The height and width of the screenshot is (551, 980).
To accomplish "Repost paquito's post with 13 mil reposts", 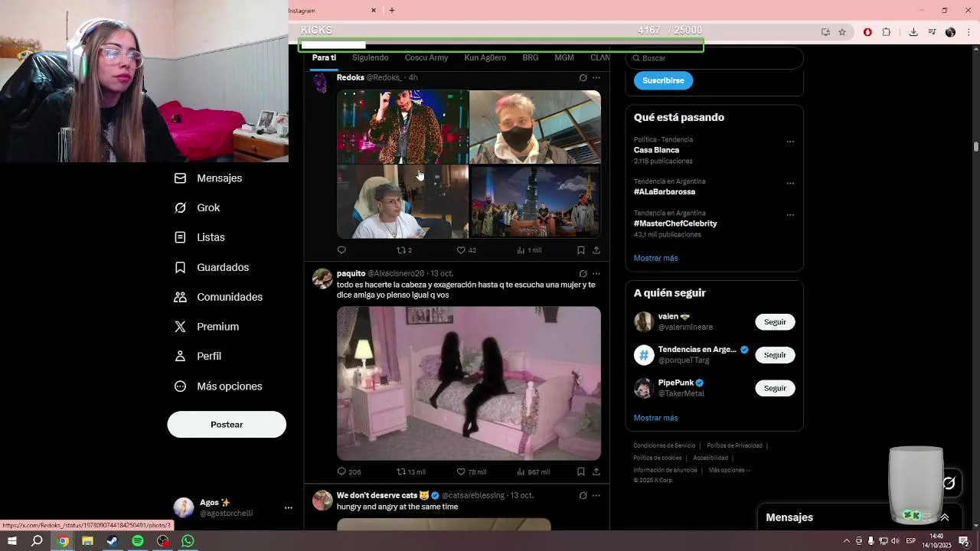I will click(410, 472).
